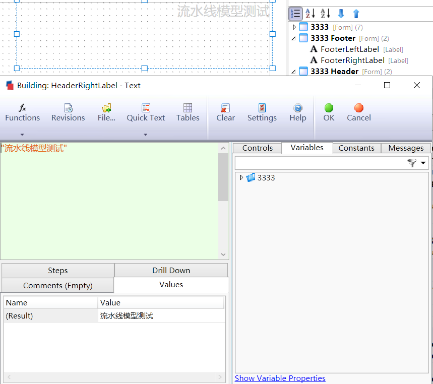Click the variables filter search field

320,163
